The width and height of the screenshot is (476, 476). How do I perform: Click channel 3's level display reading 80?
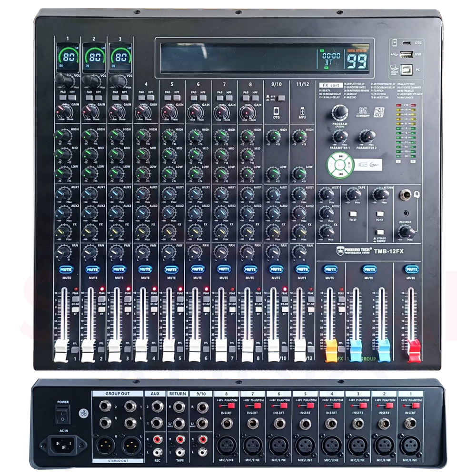click(120, 58)
